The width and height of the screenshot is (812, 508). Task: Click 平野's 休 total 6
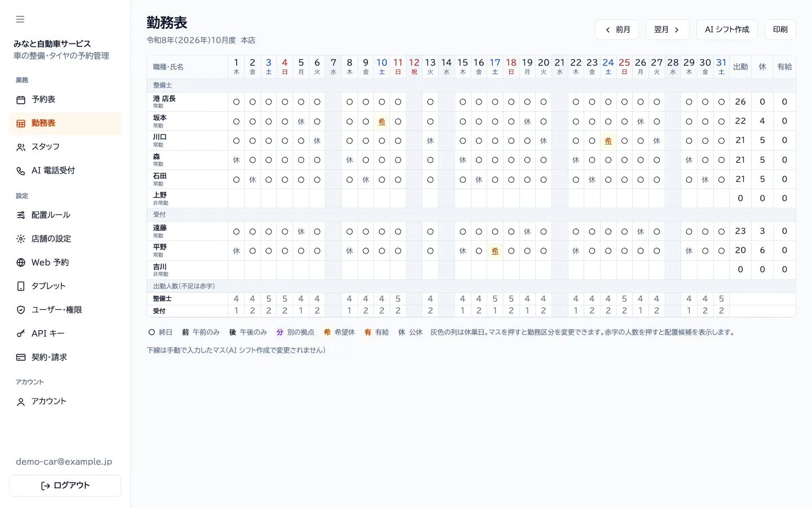point(762,251)
